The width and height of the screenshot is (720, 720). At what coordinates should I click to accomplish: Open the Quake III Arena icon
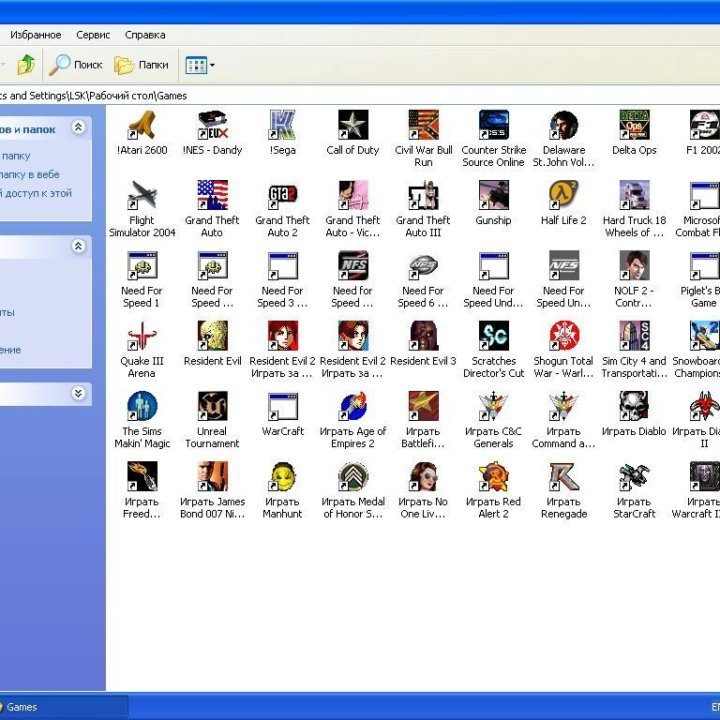pos(141,337)
